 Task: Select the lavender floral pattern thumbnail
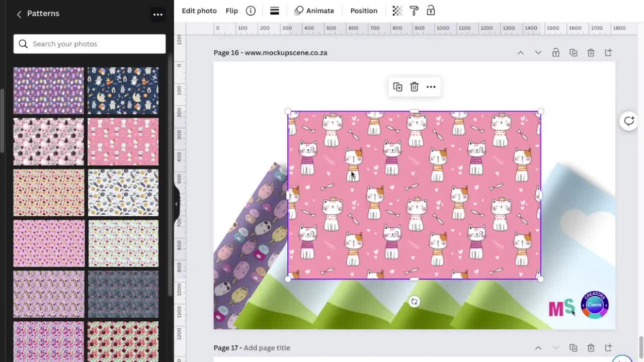(49, 294)
